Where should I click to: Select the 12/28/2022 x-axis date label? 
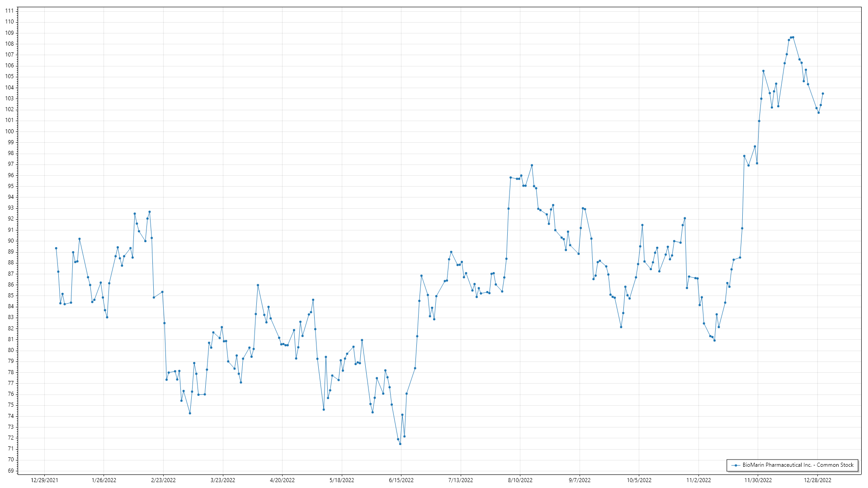(x=817, y=480)
